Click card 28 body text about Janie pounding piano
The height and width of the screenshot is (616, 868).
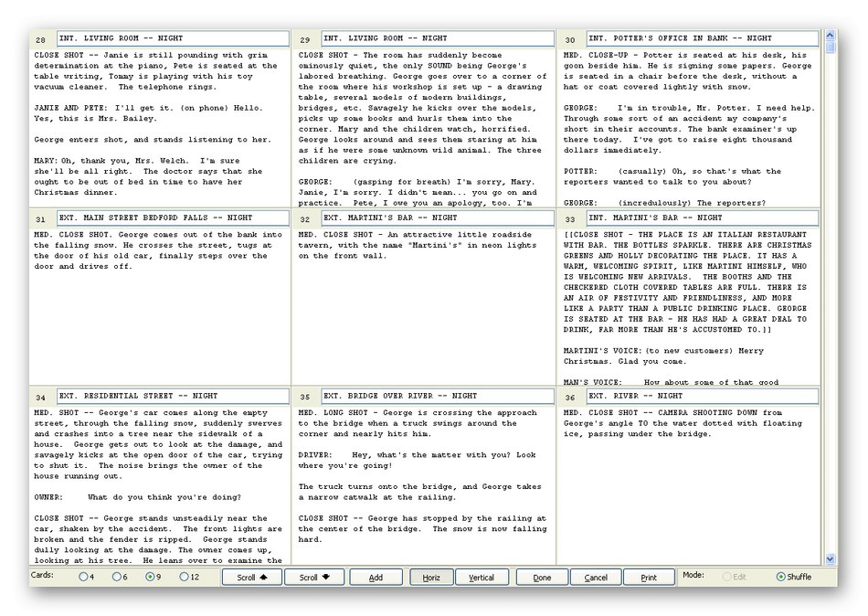(155, 71)
